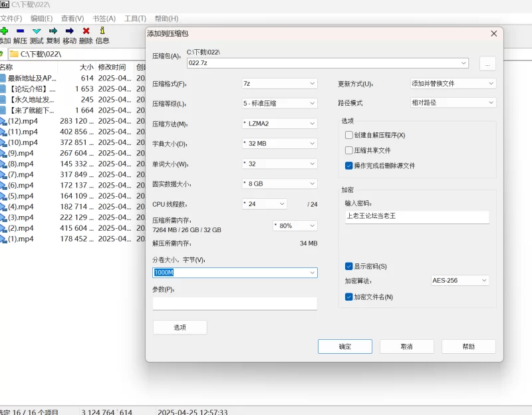Select the (7).mp4 file icon
The image size is (532, 415).
click(3, 175)
